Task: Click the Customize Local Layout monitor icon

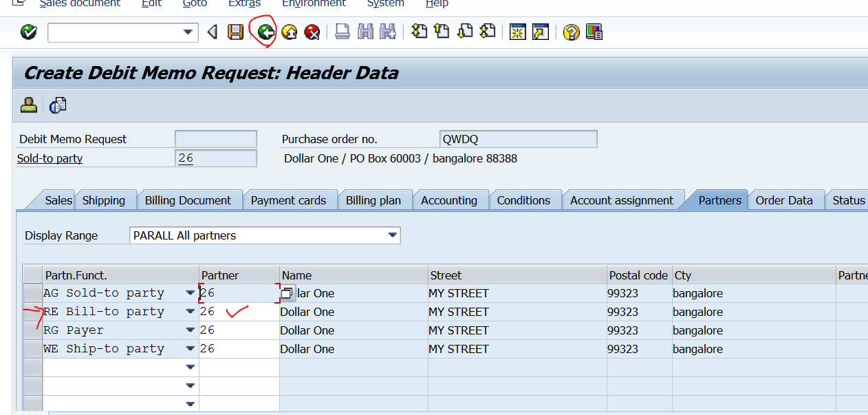Action: pyautogui.click(x=594, y=32)
